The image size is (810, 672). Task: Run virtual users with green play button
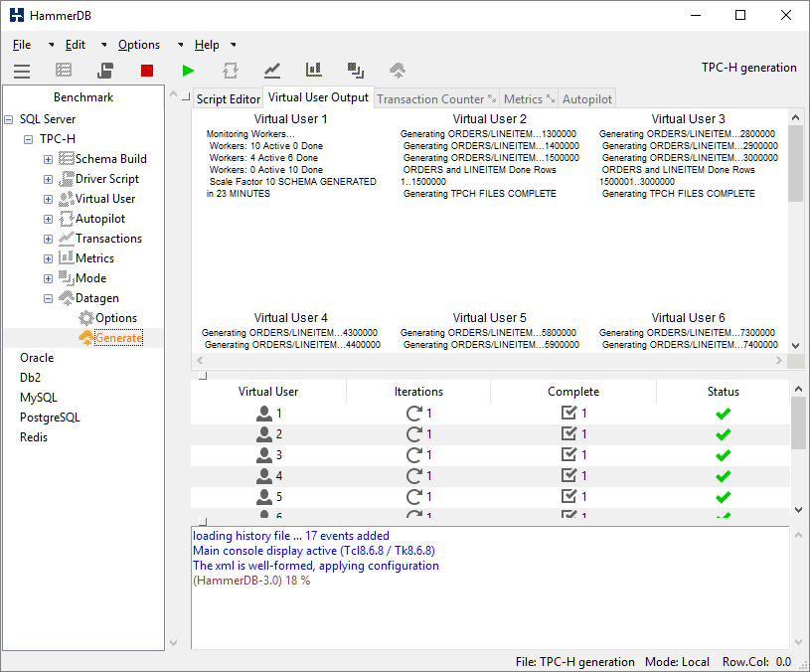(189, 71)
